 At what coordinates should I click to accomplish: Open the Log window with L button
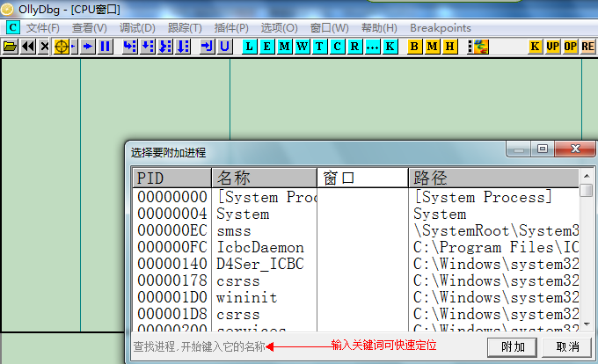coord(250,47)
